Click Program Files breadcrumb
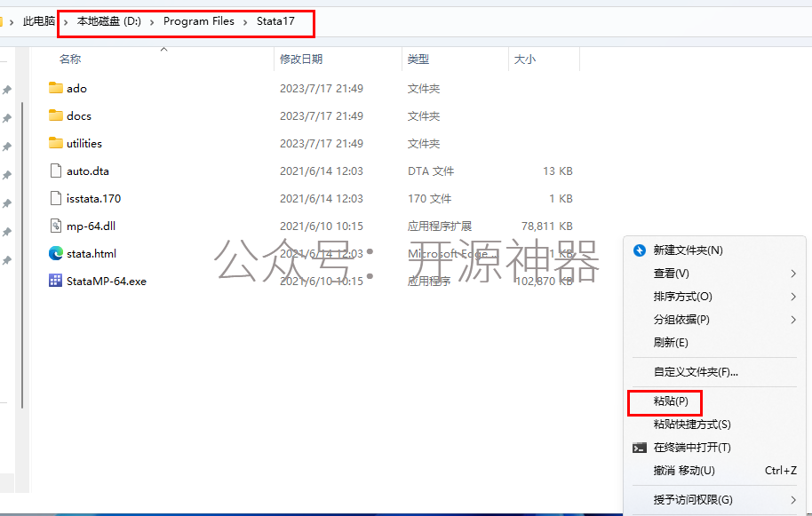The image size is (812, 516). point(199,21)
